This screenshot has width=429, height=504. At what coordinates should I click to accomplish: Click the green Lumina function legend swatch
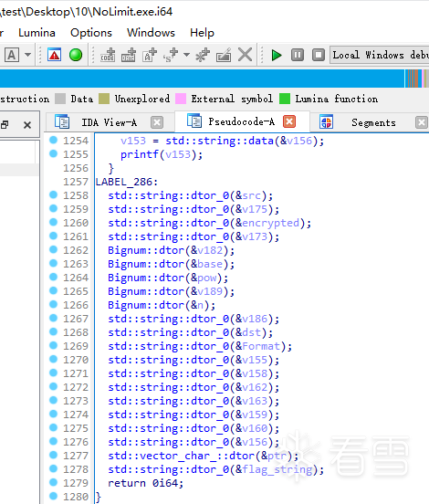[285, 99]
